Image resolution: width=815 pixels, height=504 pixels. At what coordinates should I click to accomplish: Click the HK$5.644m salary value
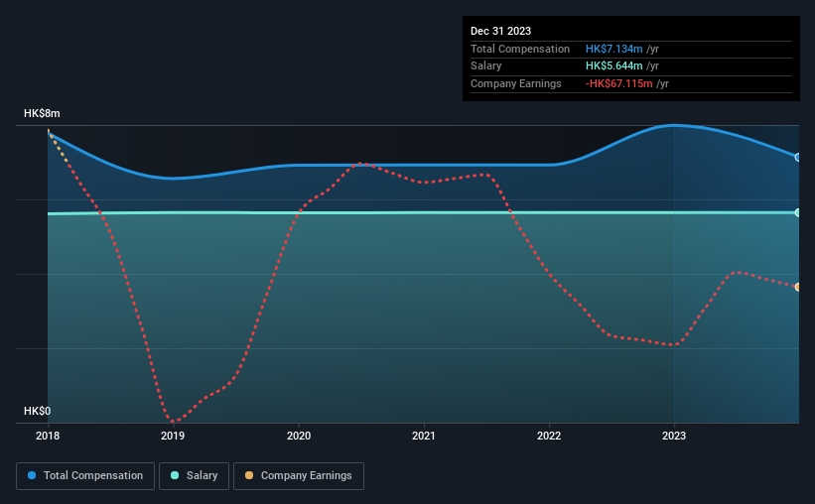(613, 66)
